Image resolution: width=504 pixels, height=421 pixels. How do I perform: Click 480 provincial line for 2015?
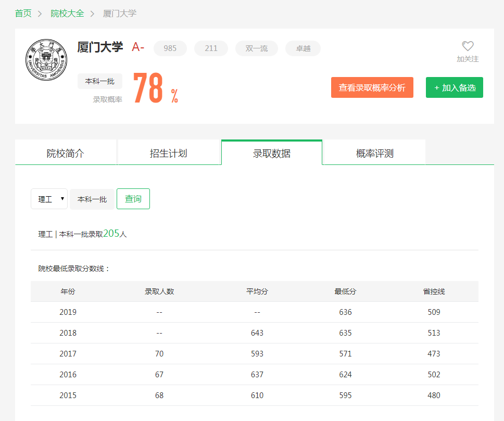434,396
